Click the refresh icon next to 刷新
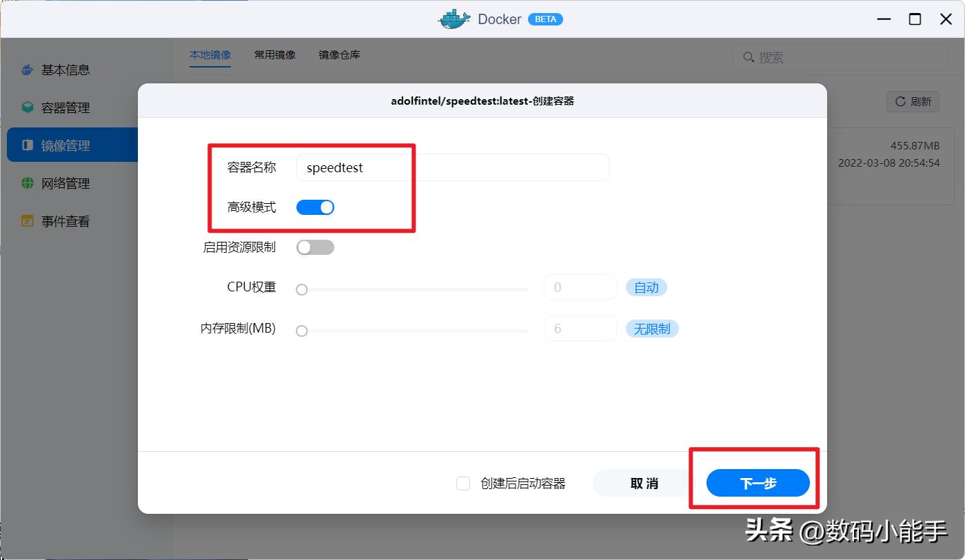965x560 pixels. coord(901,101)
